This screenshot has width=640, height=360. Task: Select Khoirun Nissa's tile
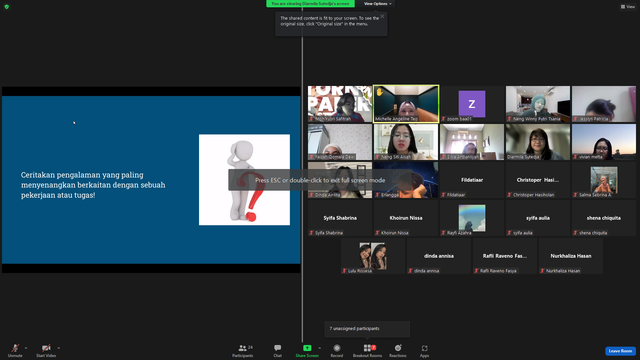tap(406, 218)
